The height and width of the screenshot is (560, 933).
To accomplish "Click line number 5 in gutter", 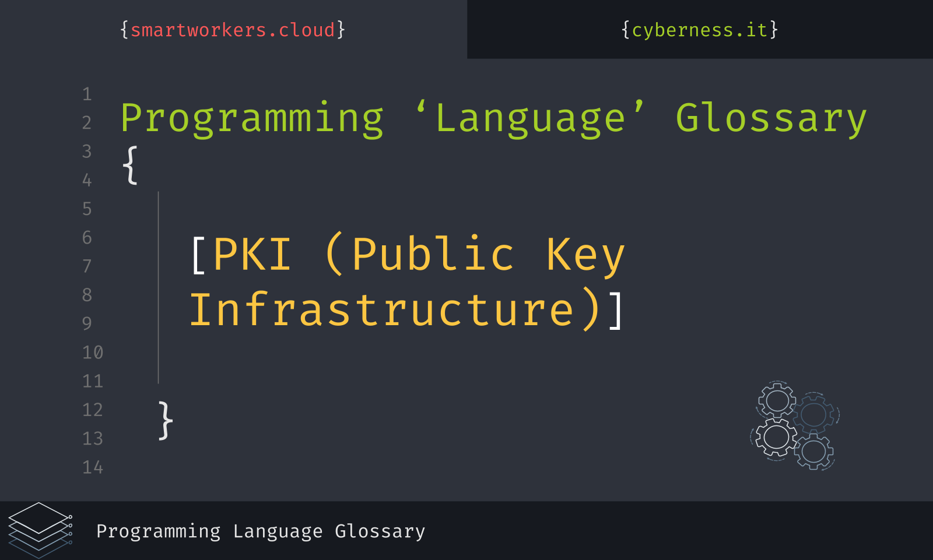I will coord(87,209).
